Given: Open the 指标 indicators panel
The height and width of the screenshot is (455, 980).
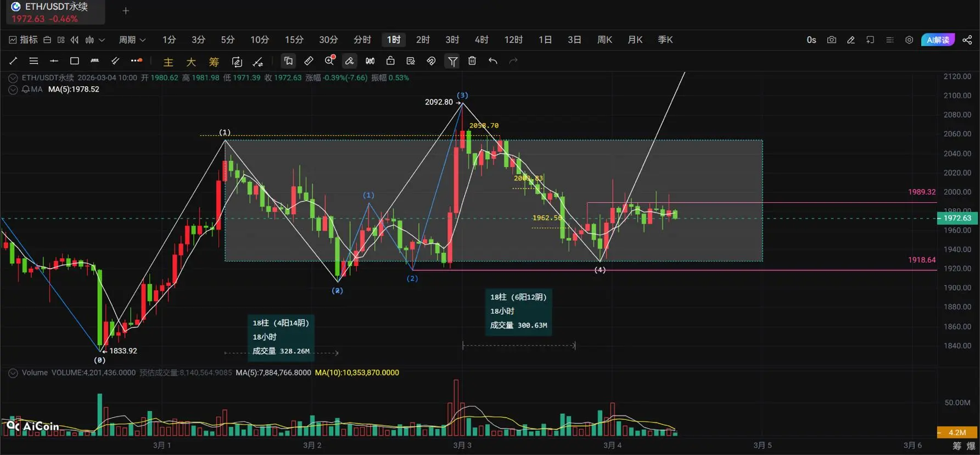Looking at the screenshot, I should [x=24, y=40].
